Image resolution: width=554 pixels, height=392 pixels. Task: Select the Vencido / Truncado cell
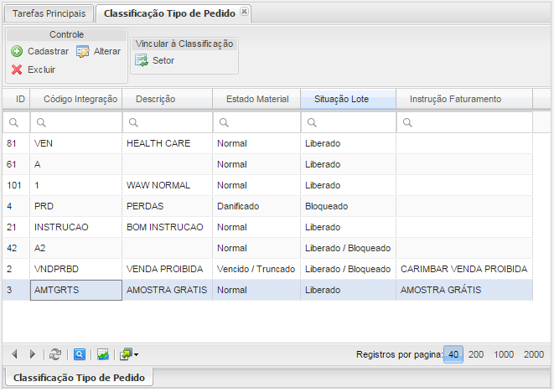(256, 269)
